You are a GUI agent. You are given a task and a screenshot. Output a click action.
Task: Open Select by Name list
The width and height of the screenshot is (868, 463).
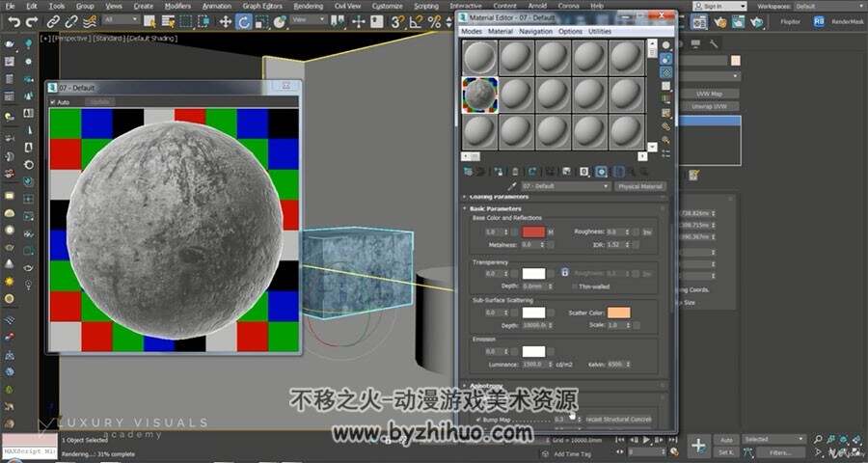click(168, 21)
